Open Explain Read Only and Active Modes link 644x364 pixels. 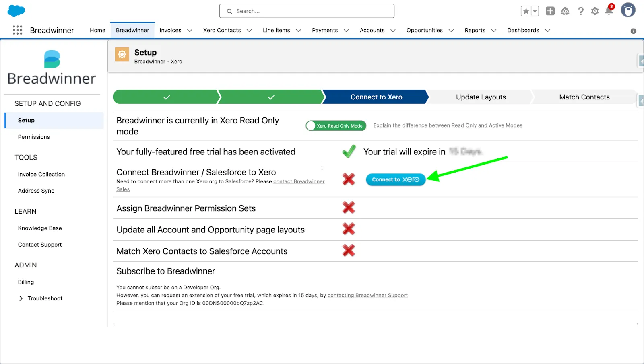tap(448, 125)
